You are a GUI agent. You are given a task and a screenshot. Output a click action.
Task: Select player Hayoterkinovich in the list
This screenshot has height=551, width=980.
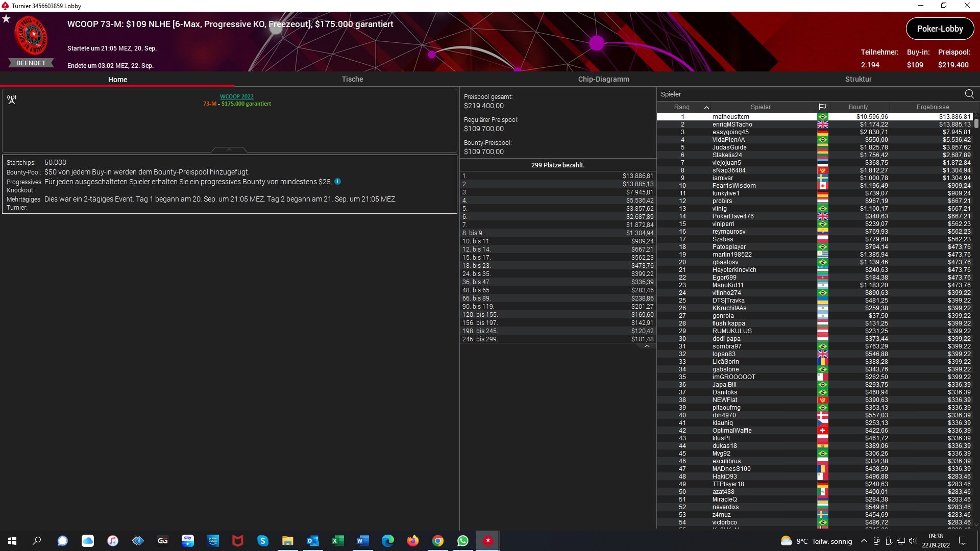[815, 270]
